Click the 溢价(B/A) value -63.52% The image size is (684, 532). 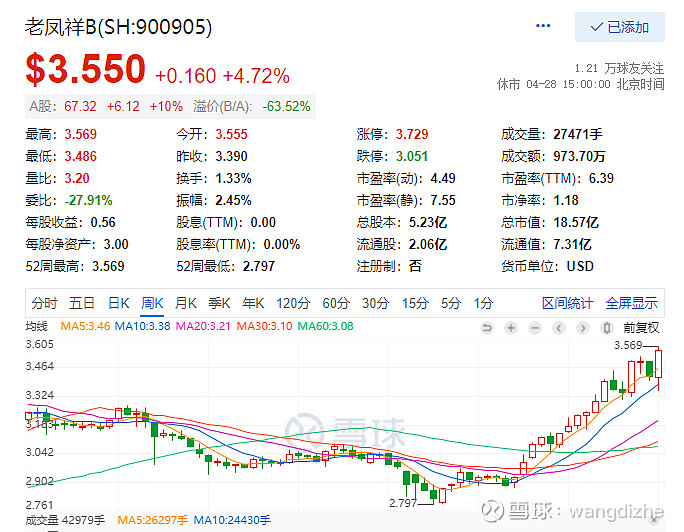[287, 106]
